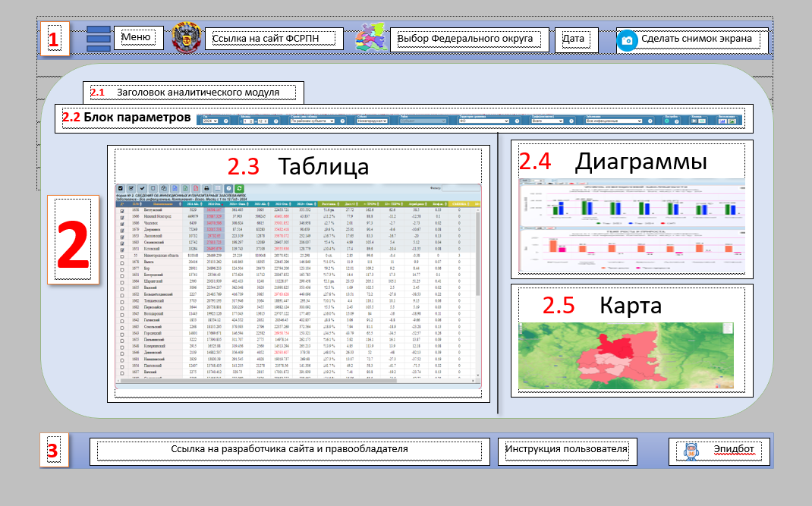Click the hamburger menu icon
This screenshot has height=506, width=812.
(x=98, y=39)
